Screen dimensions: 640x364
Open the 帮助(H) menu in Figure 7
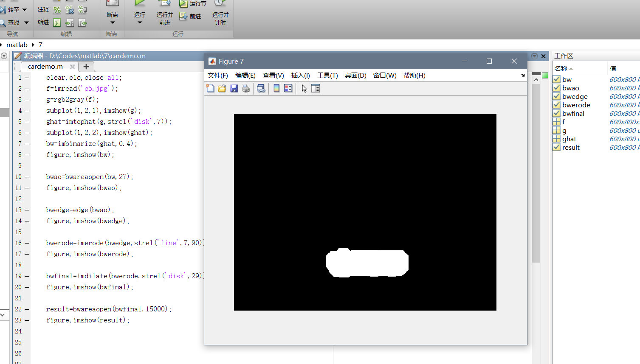click(x=414, y=76)
